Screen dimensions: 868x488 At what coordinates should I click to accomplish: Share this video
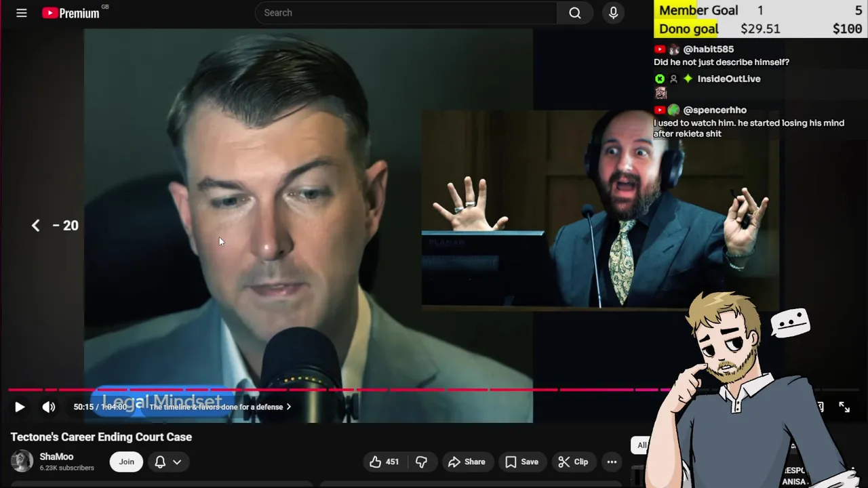467,462
